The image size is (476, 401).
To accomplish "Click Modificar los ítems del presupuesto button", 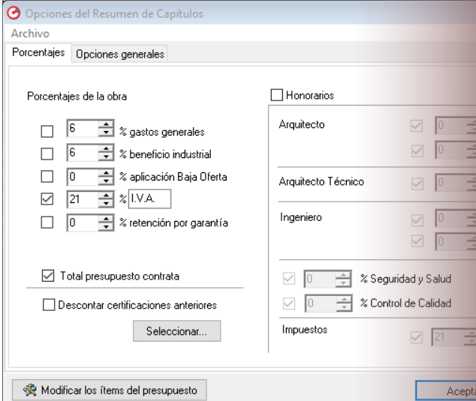I will tap(110, 390).
